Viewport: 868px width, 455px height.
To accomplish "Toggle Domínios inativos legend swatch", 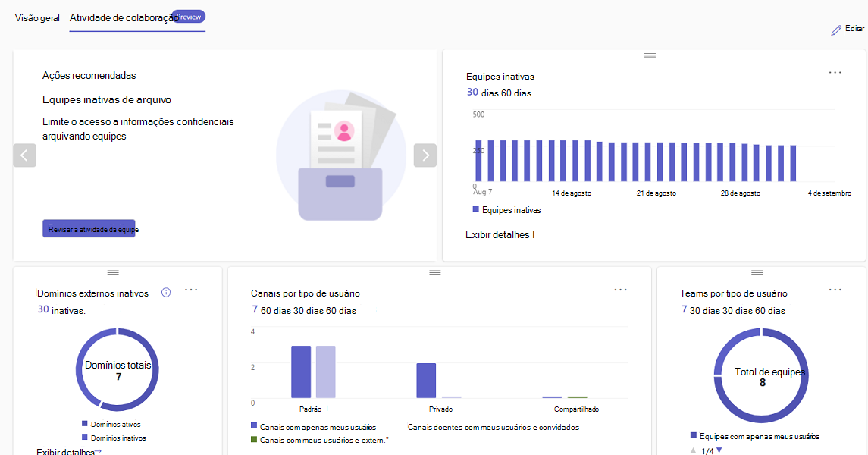I will click(85, 437).
